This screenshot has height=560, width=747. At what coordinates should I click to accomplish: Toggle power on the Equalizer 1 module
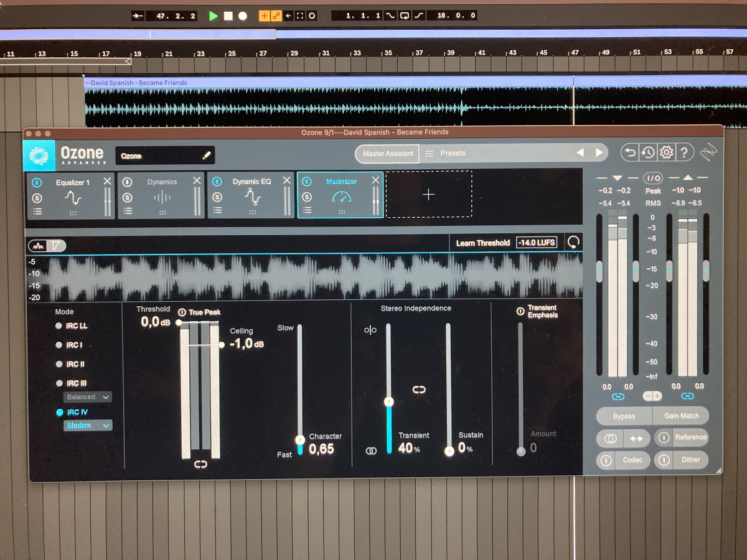pos(37,182)
